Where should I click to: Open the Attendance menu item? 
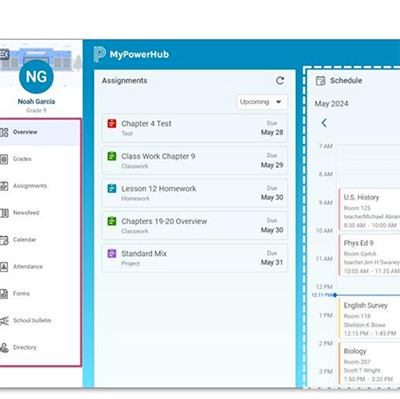point(39,267)
